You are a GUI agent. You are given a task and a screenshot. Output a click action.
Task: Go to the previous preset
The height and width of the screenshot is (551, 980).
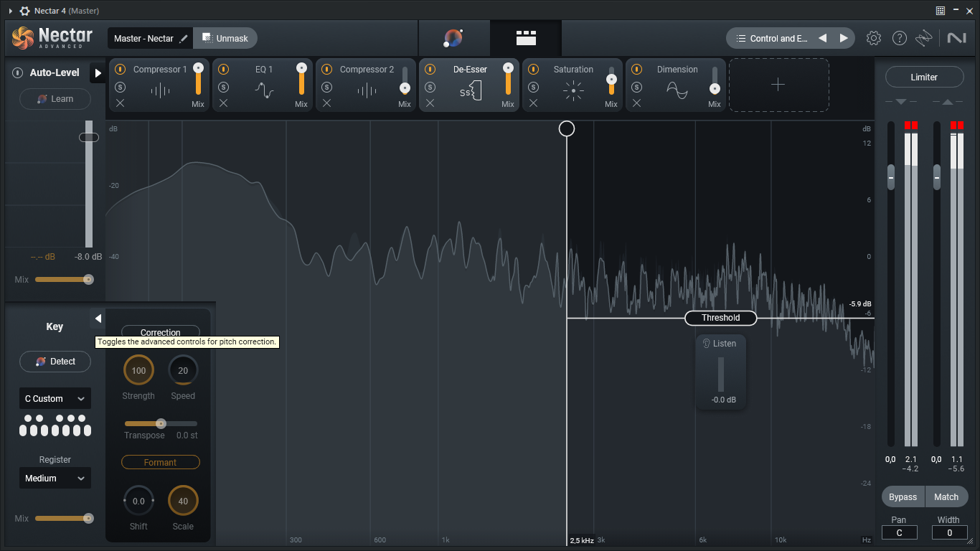pyautogui.click(x=823, y=38)
